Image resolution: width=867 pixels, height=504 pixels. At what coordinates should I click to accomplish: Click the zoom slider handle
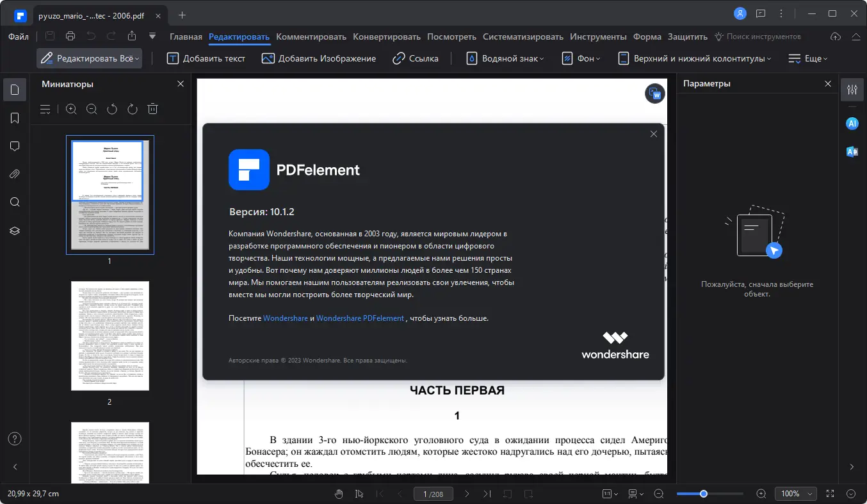704,494
